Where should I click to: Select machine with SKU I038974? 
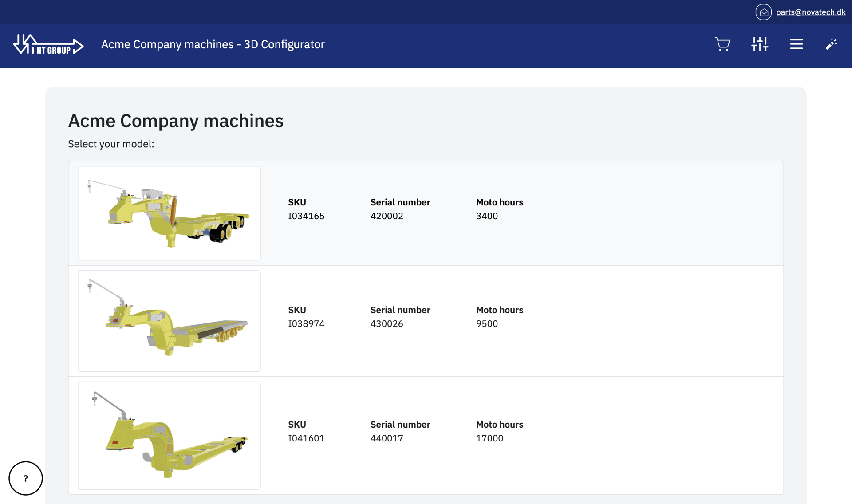[306, 323]
